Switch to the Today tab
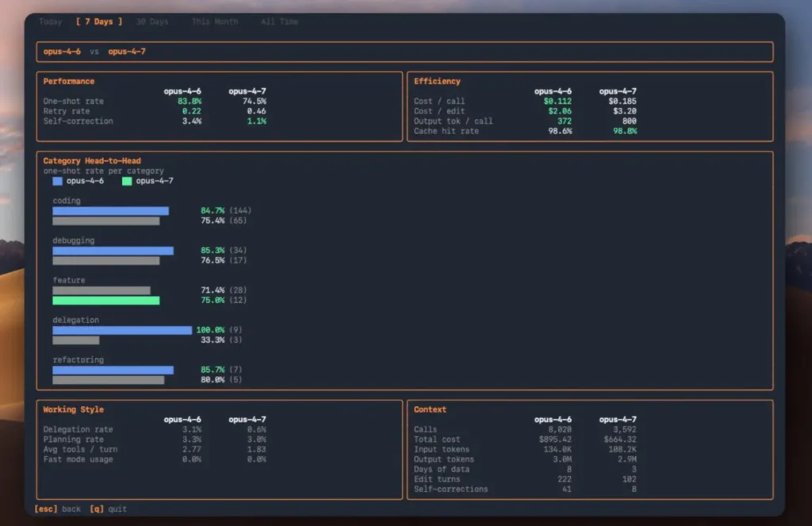This screenshot has width=812, height=526. (49, 21)
